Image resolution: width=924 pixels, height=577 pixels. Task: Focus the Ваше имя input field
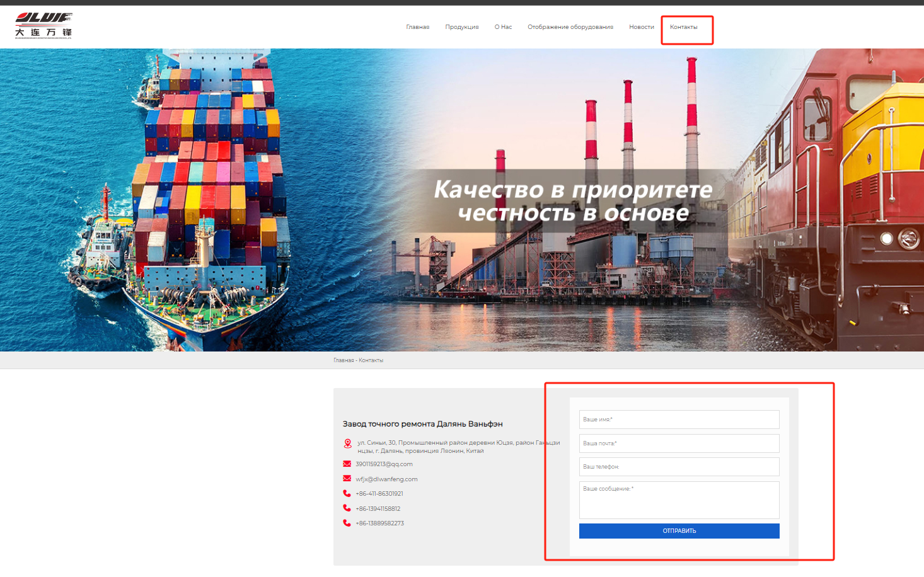pos(679,420)
